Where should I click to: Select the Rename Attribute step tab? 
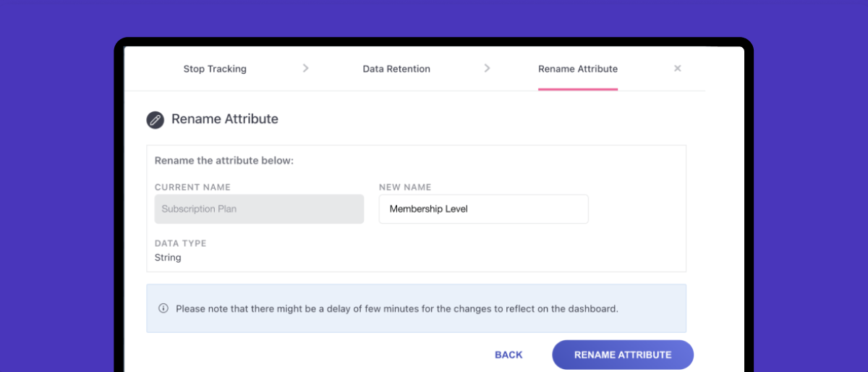coord(578,69)
